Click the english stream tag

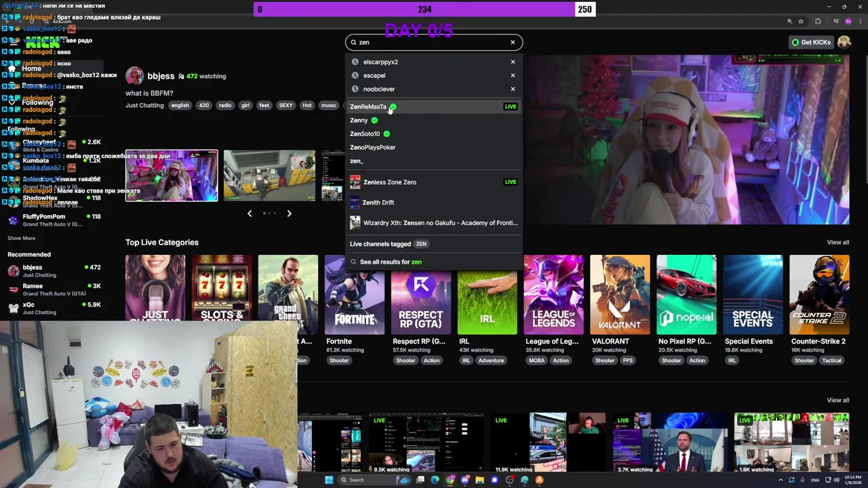pos(180,106)
